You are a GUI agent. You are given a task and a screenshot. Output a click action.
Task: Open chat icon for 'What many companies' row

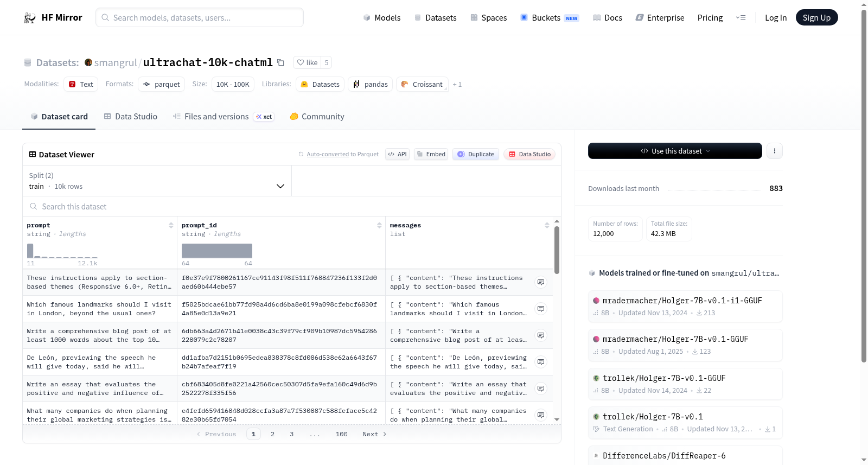(x=541, y=415)
